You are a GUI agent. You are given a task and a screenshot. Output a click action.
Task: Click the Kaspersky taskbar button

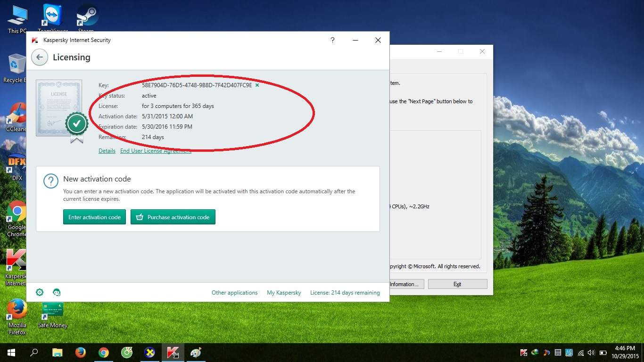point(173,353)
